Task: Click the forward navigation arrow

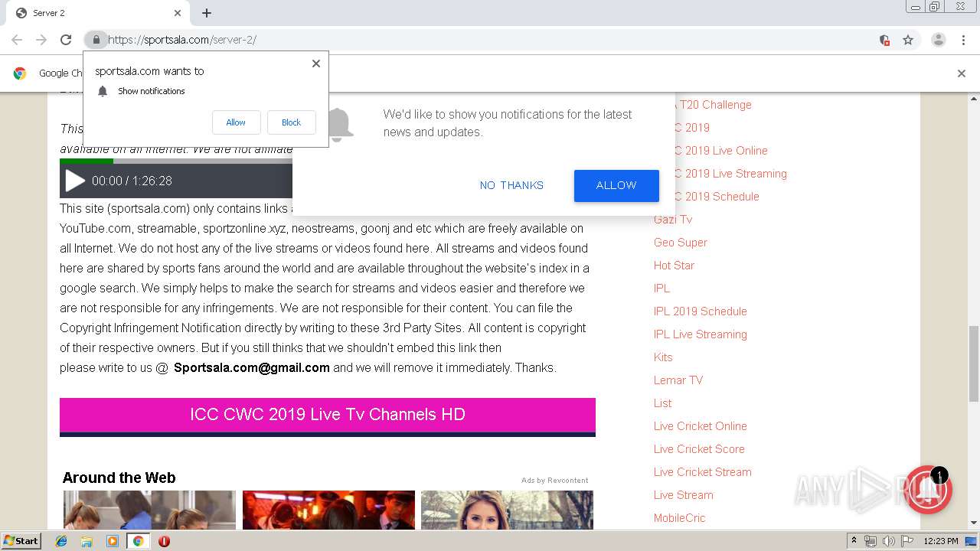Action: pos(41,40)
